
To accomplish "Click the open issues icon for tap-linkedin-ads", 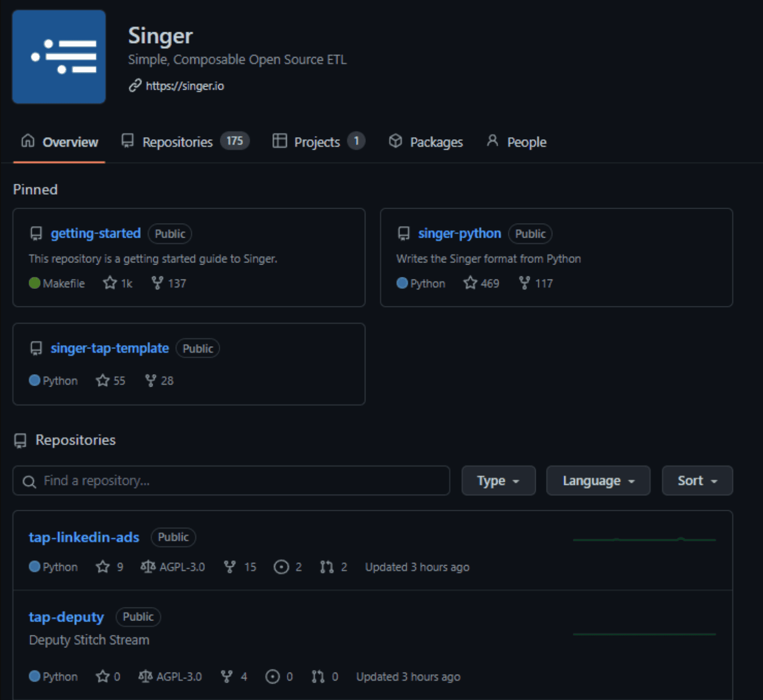I will 281,567.
